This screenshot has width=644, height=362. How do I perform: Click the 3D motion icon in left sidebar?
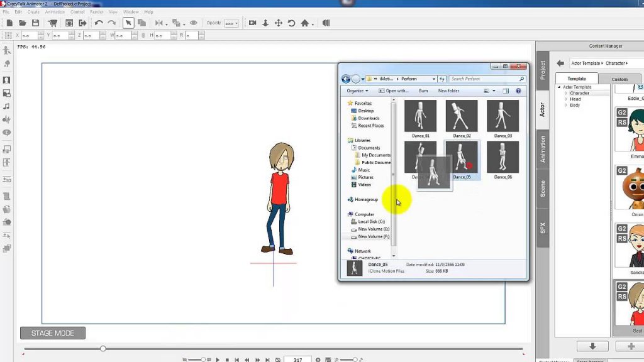(x=6, y=179)
